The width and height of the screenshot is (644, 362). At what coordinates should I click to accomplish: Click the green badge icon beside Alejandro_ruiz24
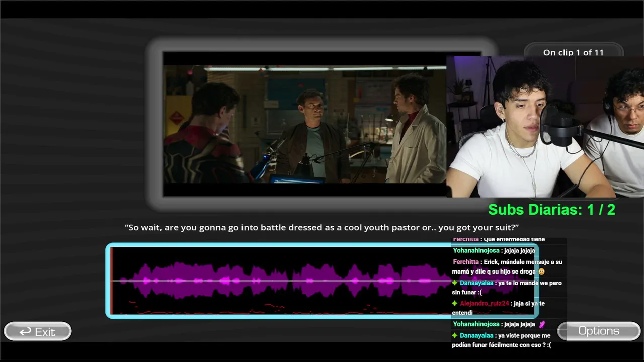pos(455,303)
